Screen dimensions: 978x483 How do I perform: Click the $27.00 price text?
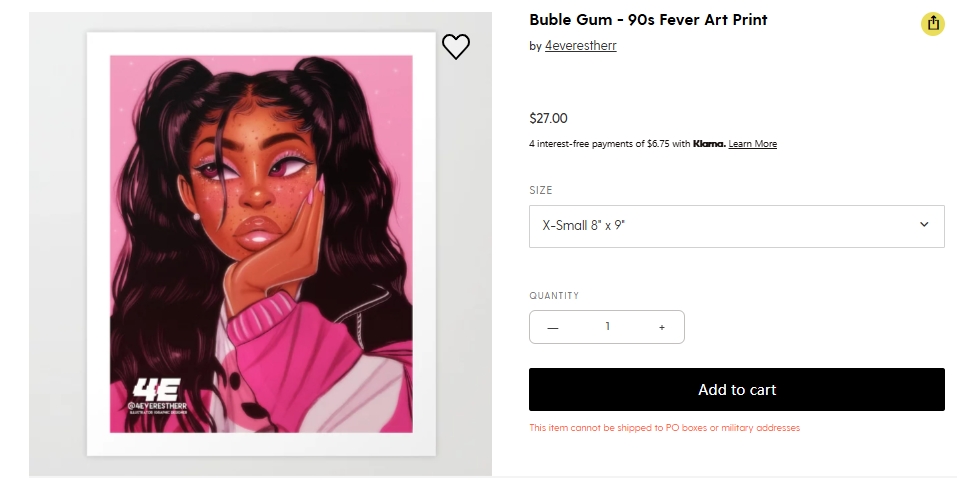548,119
